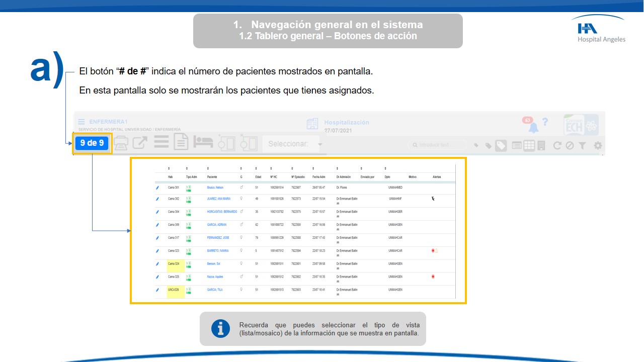Switch to list view layout
The width and height of the screenshot is (644, 362).
pos(517,145)
